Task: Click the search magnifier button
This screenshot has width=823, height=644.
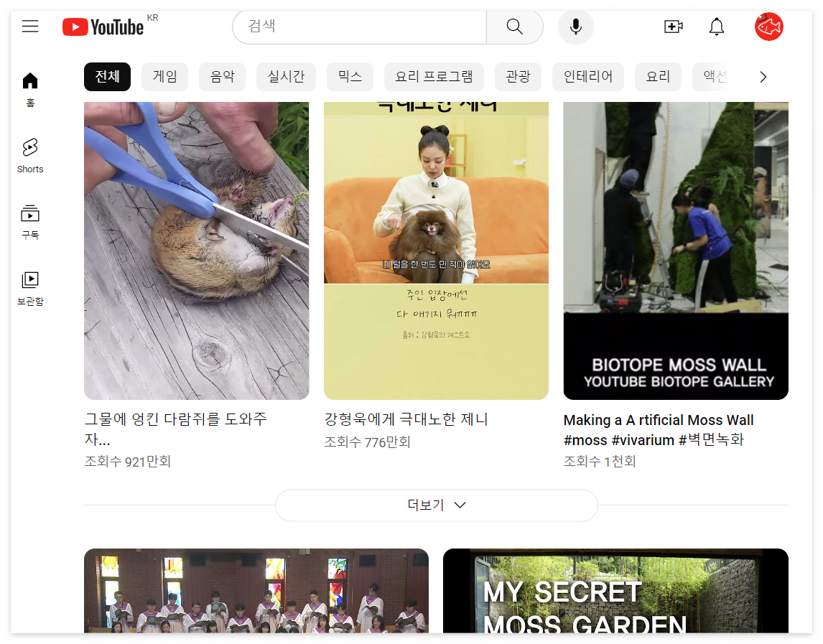Action: pos(514,27)
